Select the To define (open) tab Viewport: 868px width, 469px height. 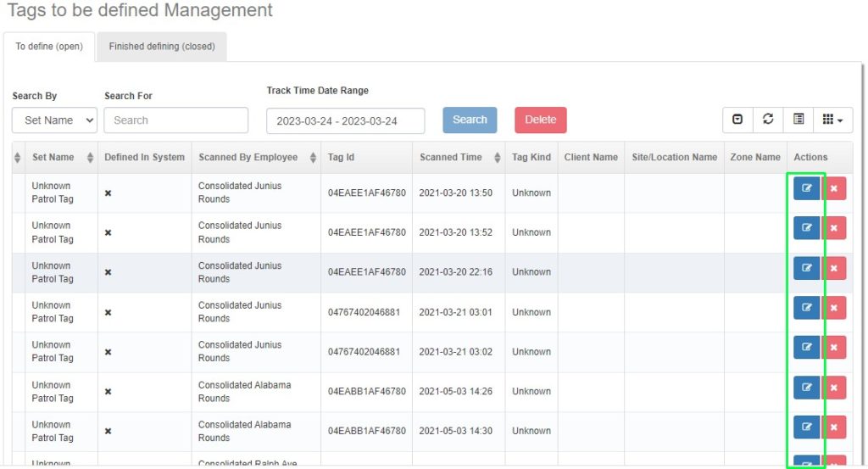point(49,47)
